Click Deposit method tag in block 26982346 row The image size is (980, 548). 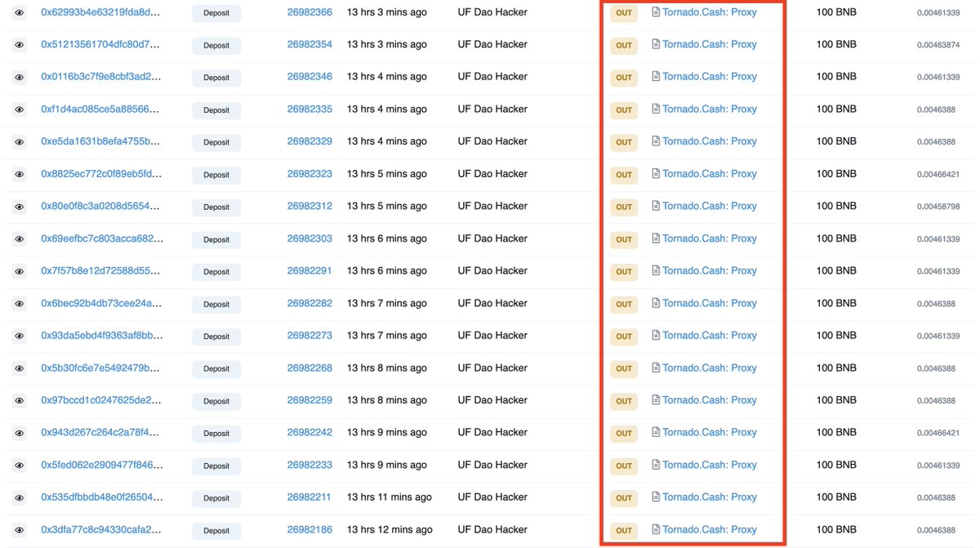pos(216,78)
